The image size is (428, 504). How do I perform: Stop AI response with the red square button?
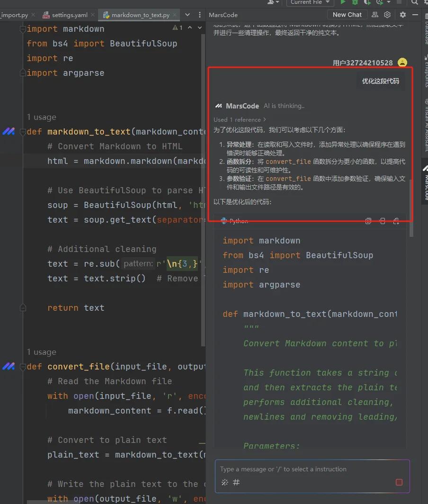399,482
